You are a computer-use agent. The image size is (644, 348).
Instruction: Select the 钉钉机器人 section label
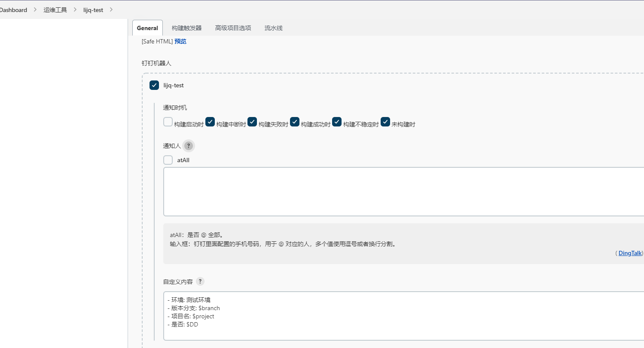(x=156, y=63)
